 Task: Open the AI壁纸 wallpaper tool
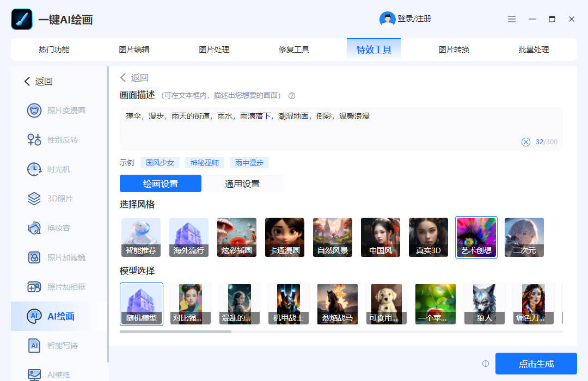coord(49,374)
